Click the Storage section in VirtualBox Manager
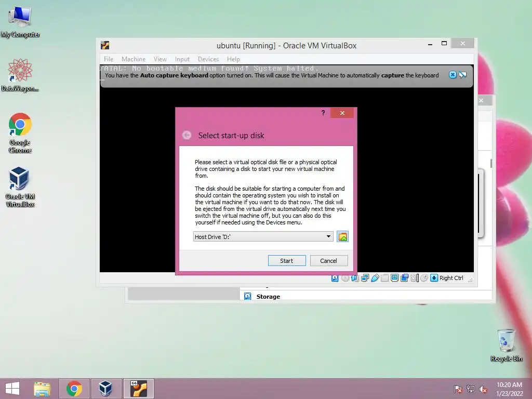 point(268,297)
